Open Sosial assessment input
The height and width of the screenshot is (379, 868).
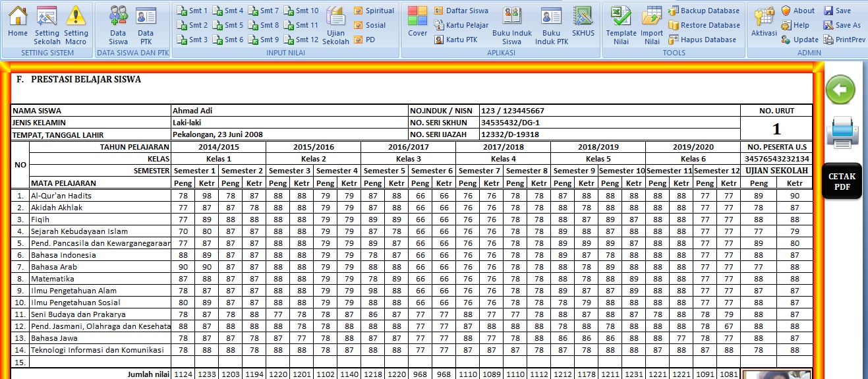pos(370,25)
